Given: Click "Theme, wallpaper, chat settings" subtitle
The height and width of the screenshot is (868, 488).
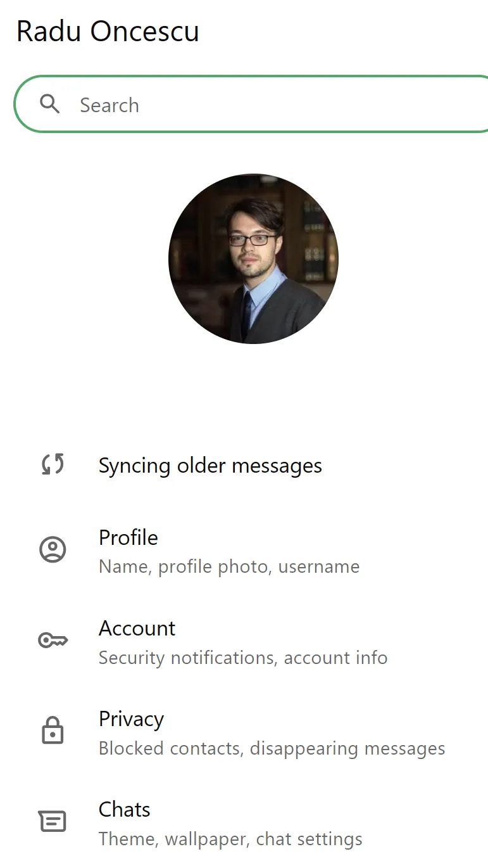Looking at the screenshot, I should pyautogui.click(x=230, y=839).
